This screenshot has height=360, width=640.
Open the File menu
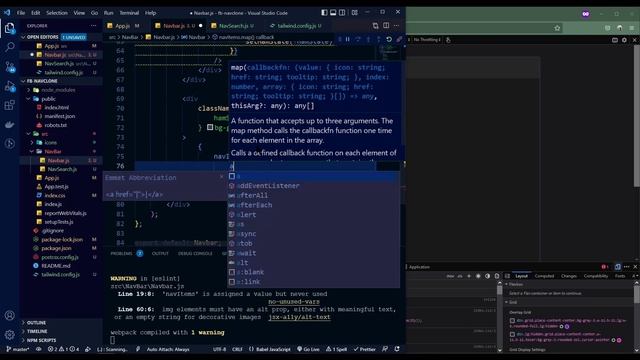click(x=21, y=13)
